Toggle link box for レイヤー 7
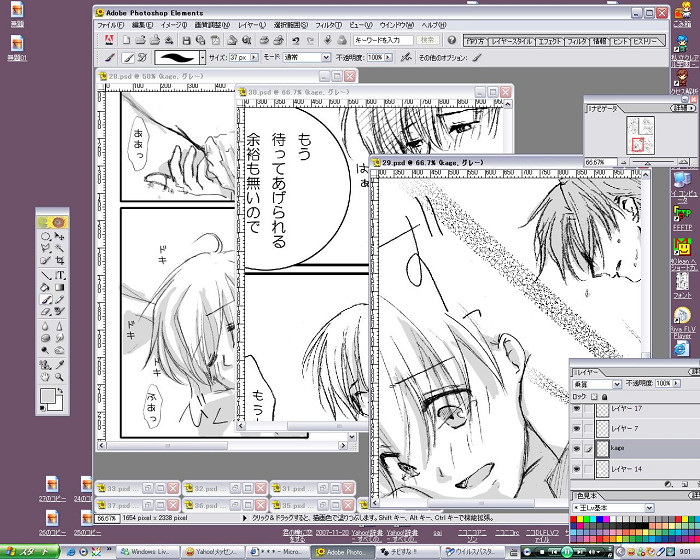 click(589, 428)
